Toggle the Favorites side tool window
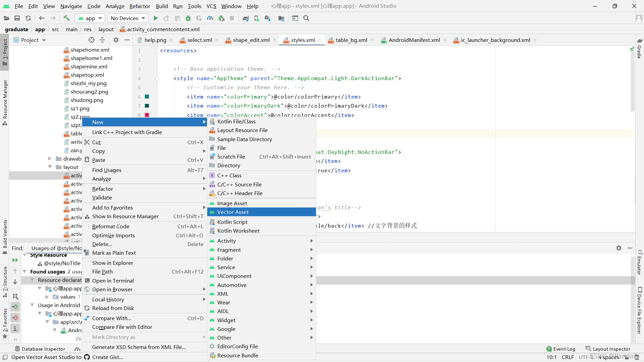This screenshot has width=644, height=362. [5, 323]
